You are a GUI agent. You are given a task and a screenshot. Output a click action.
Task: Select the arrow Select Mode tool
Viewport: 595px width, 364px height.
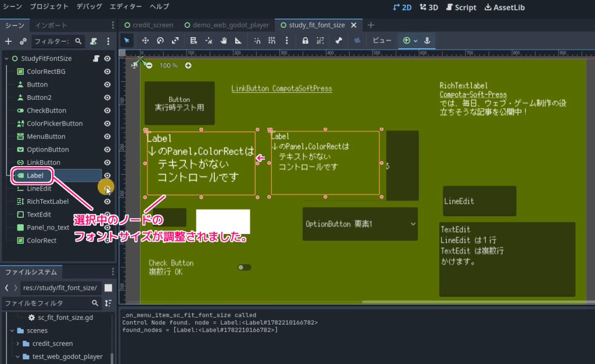pyautogui.click(x=127, y=41)
